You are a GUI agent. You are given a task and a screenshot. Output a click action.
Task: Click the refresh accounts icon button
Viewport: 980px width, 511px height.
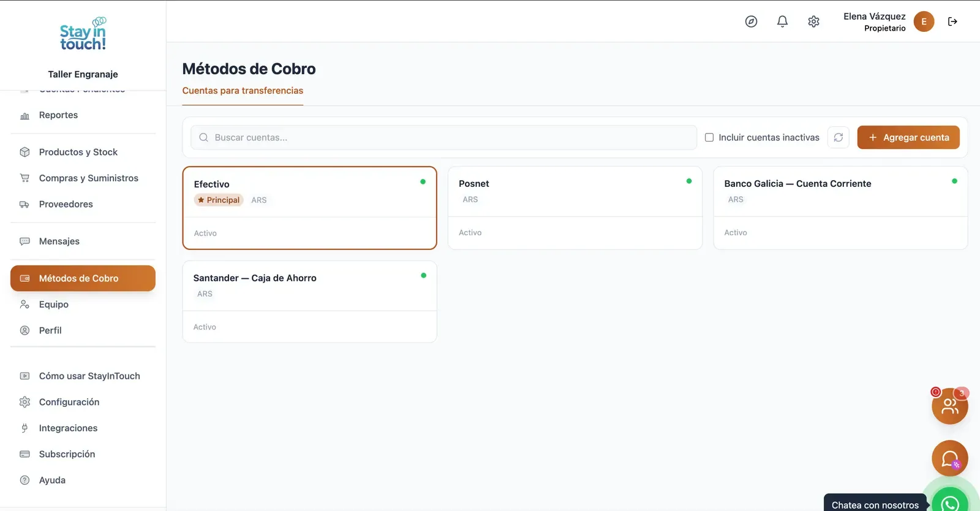tap(839, 137)
